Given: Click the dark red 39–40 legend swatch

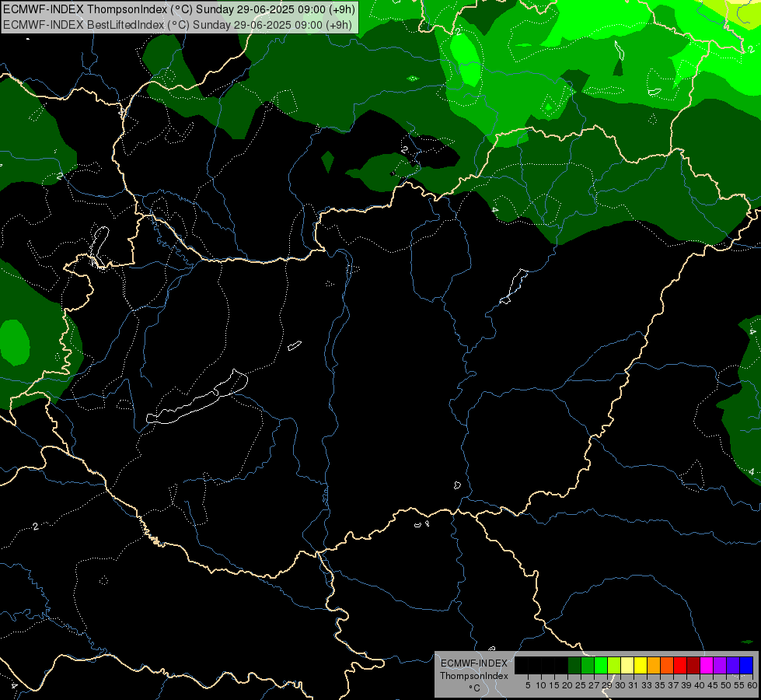Looking at the screenshot, I should click(693, 665).
